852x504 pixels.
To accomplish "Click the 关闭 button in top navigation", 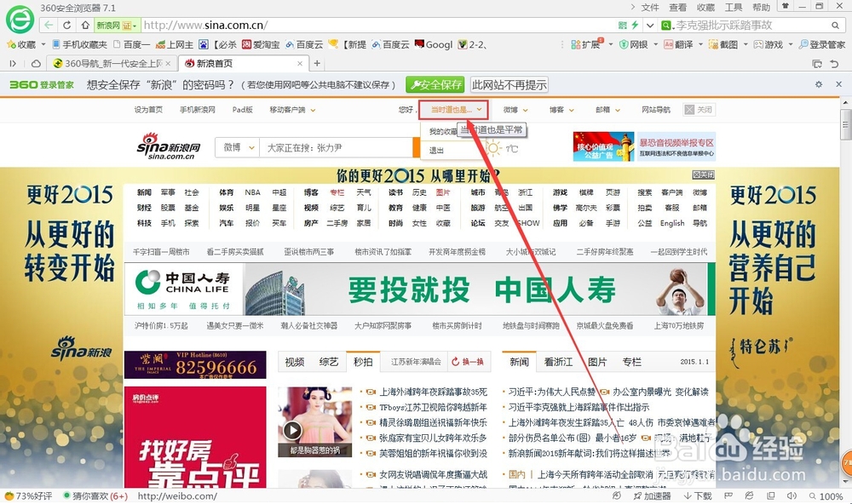I will (x=699, y=110).
